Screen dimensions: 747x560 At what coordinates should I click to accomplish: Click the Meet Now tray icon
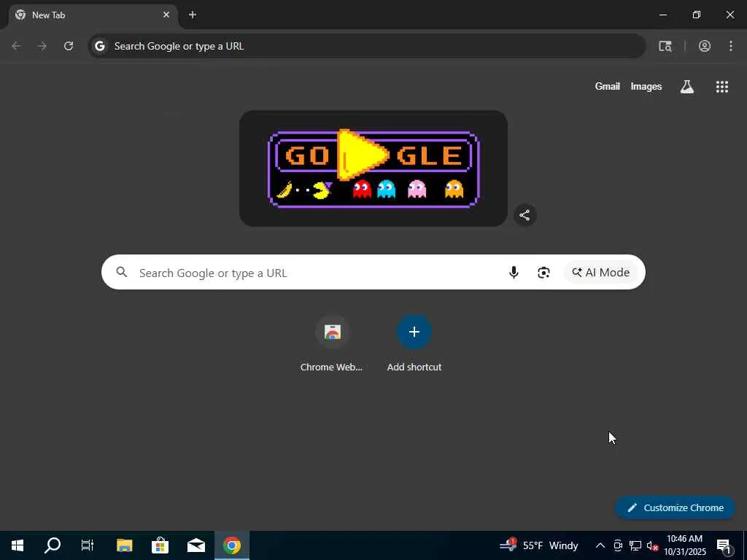click(618, 545)
